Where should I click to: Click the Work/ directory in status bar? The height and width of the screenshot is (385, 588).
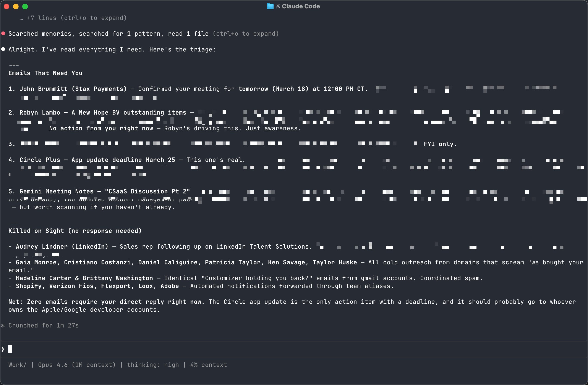pos(17,365)
